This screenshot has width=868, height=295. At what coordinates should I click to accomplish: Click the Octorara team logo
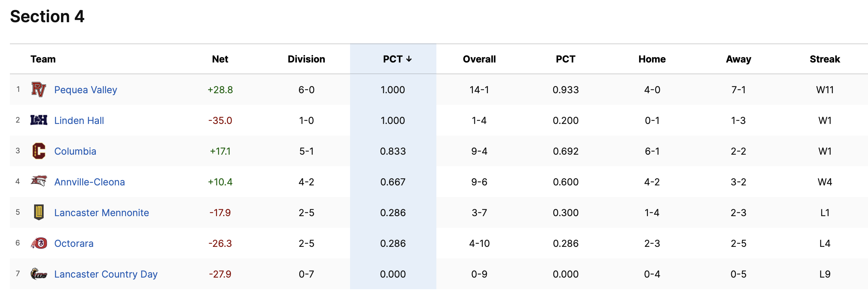39,243
